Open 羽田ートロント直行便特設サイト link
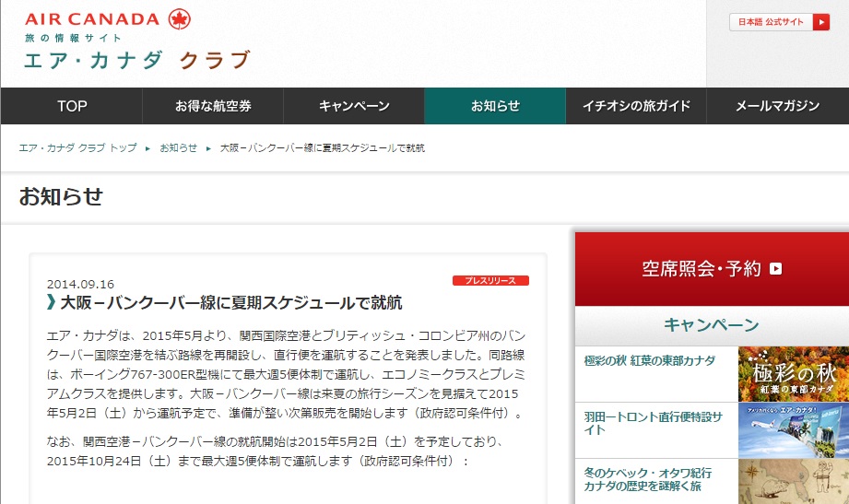849x504 pixels. 653,423
